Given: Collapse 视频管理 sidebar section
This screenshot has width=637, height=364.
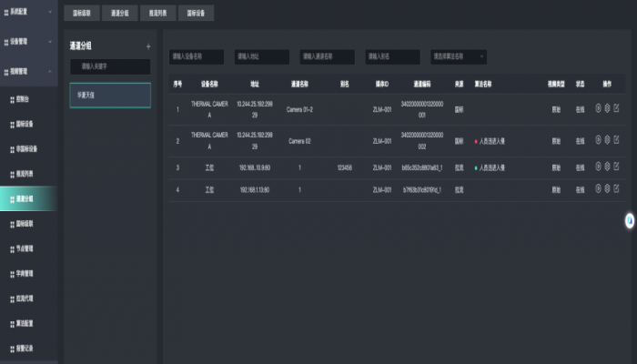Looking at the screenshot, I should coord(29,70).
